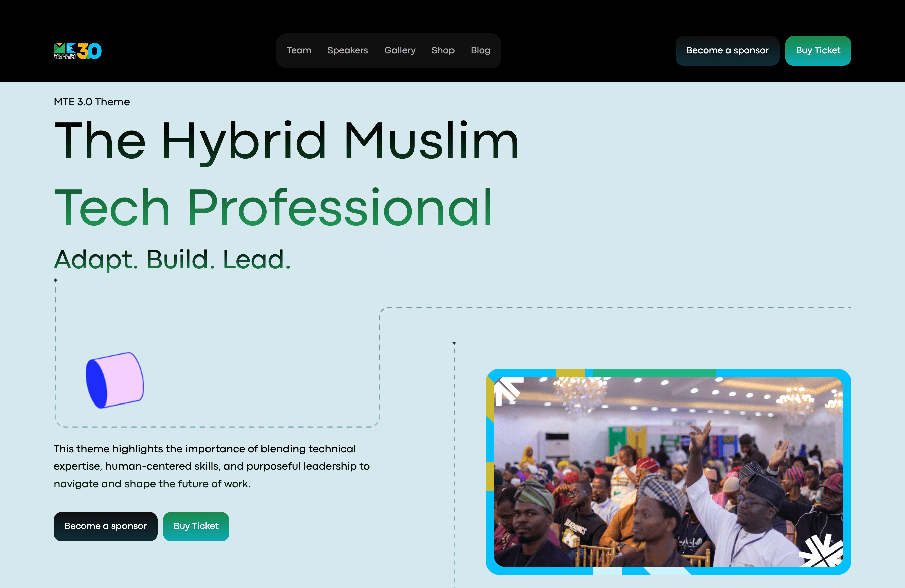Open the Gallery nav link
905x588 pixels.
[399, 51]
